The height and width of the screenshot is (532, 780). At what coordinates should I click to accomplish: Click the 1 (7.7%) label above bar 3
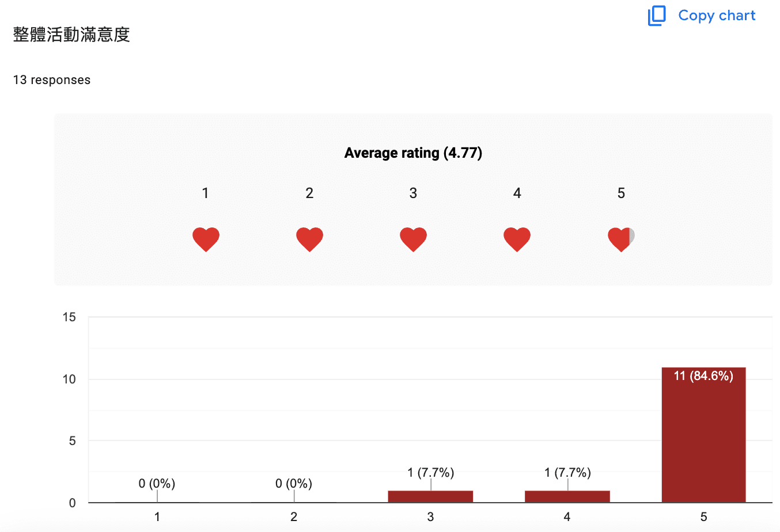[431, 473]
